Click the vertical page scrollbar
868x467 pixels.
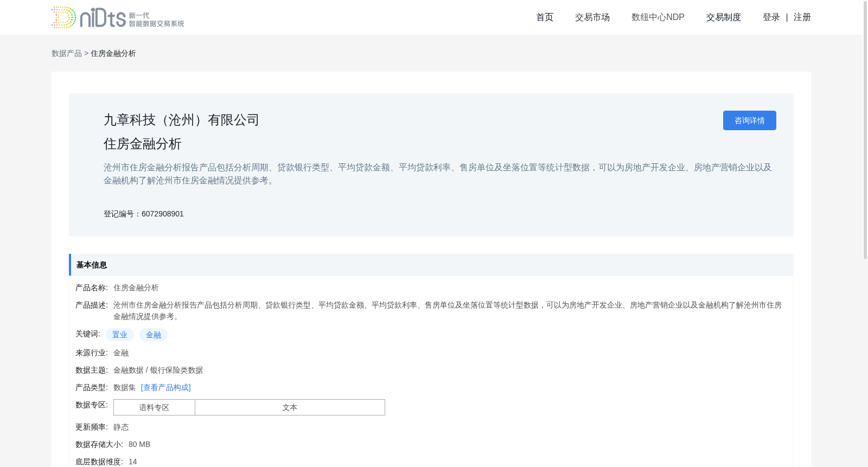coord(865,130)
